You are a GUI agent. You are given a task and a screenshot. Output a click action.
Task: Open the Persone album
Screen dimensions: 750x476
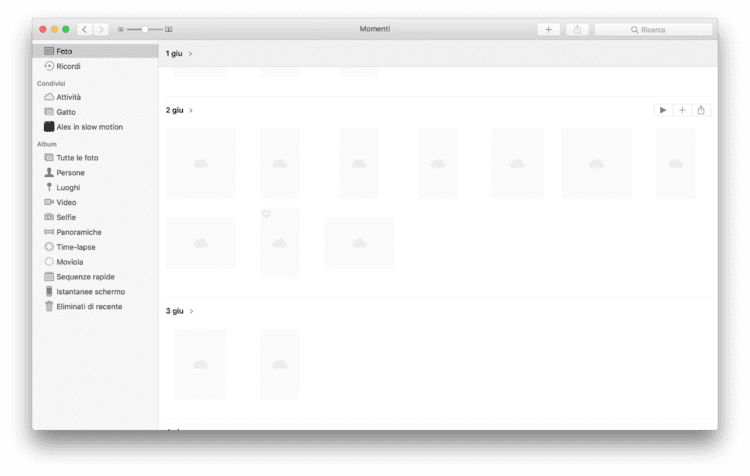(x=70, y=173)
